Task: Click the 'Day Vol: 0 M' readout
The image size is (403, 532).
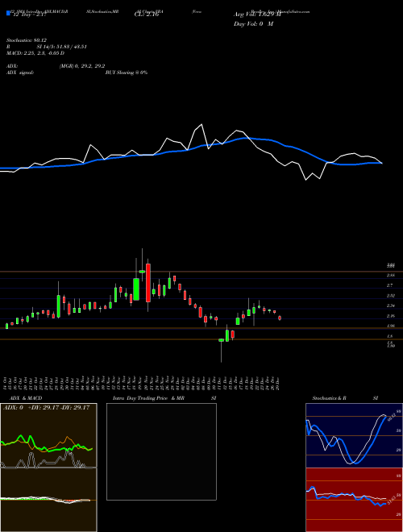Action: coord(253,24)
